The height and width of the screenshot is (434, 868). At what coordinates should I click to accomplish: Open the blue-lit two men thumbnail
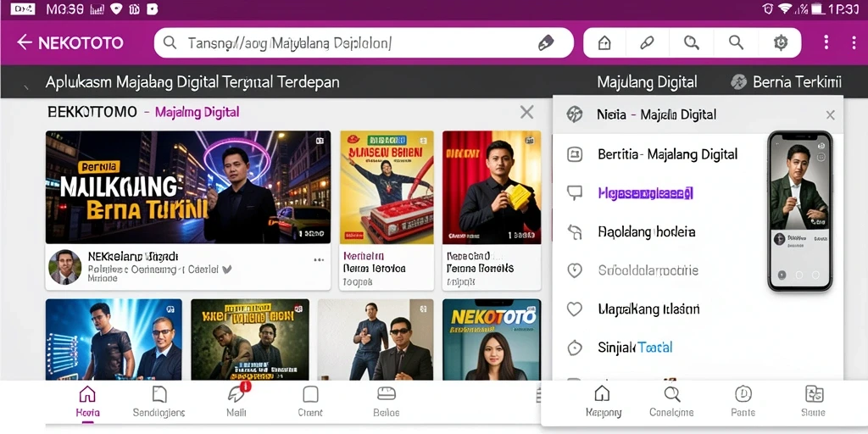point(114,339)
